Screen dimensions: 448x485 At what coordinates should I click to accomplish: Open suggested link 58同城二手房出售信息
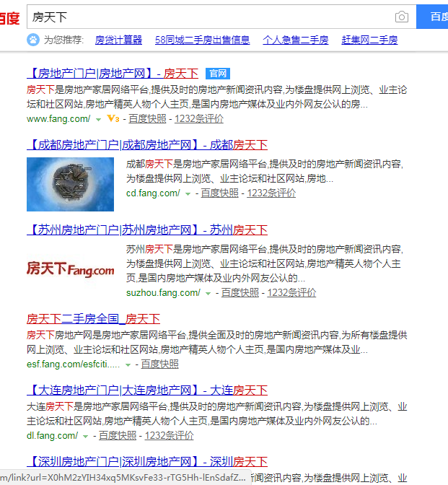(202, 40)
